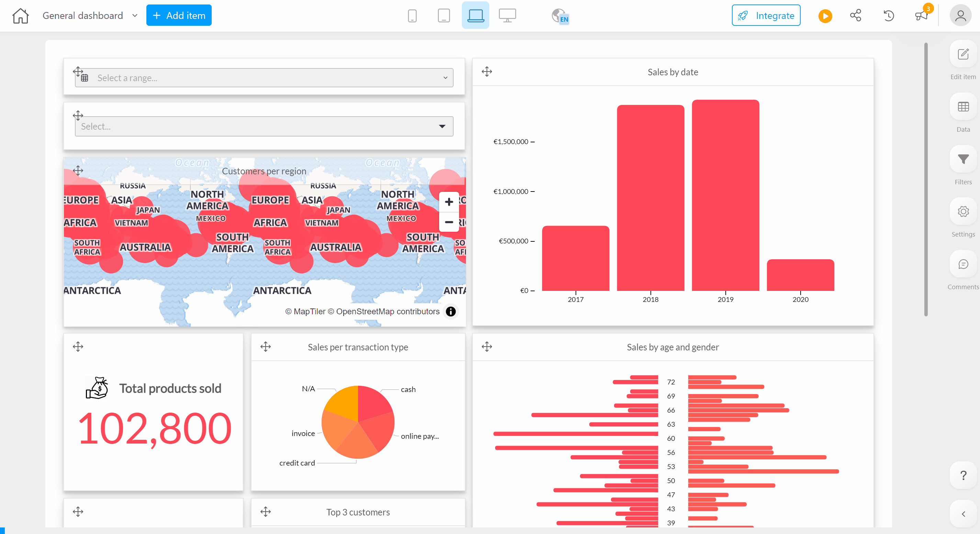Image resolution: width=980 pixels, height=534 pixels.
Task: Switch to tablet screen preview
Action: tap(444, 15)
